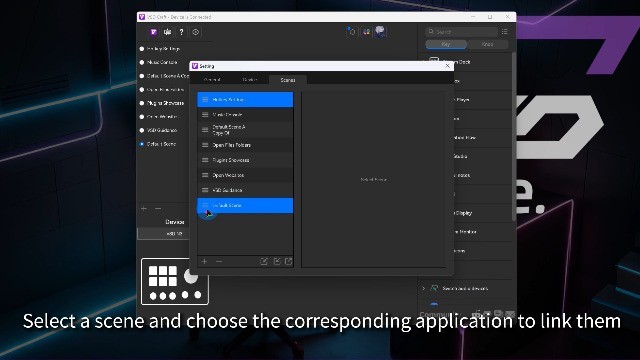Close the Setting dialog with the X button
Screen dimensions: 640x360
pyautogui.click(x=447, y=66)
